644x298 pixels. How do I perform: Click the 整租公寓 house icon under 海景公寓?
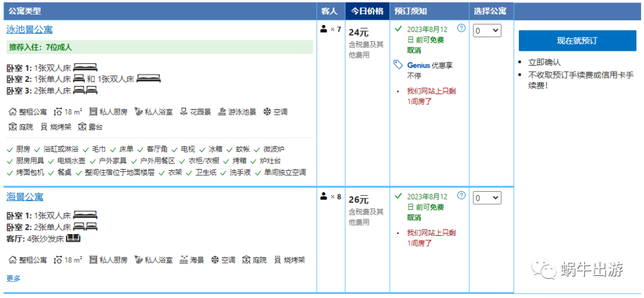pyautogui.click(x=13, y=260)
